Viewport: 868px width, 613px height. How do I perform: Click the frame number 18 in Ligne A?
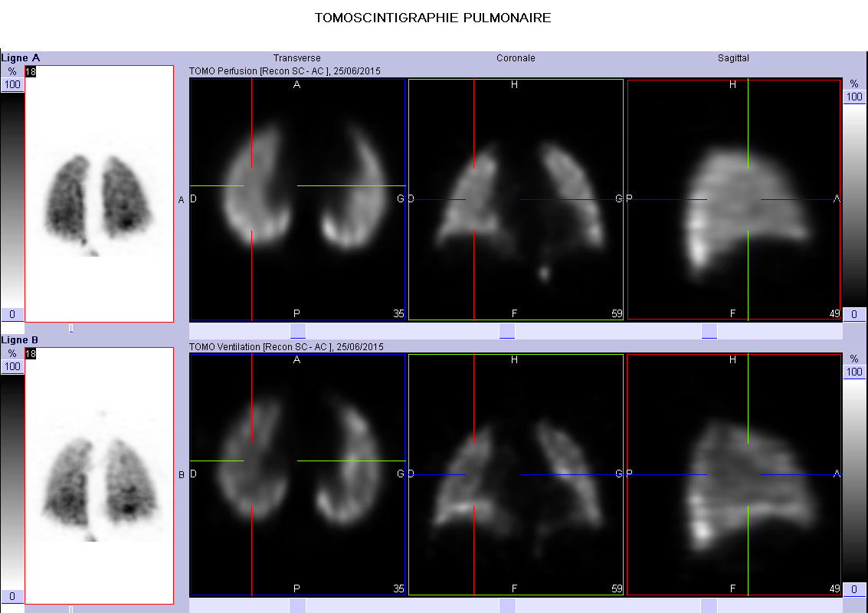pos(31,71)
